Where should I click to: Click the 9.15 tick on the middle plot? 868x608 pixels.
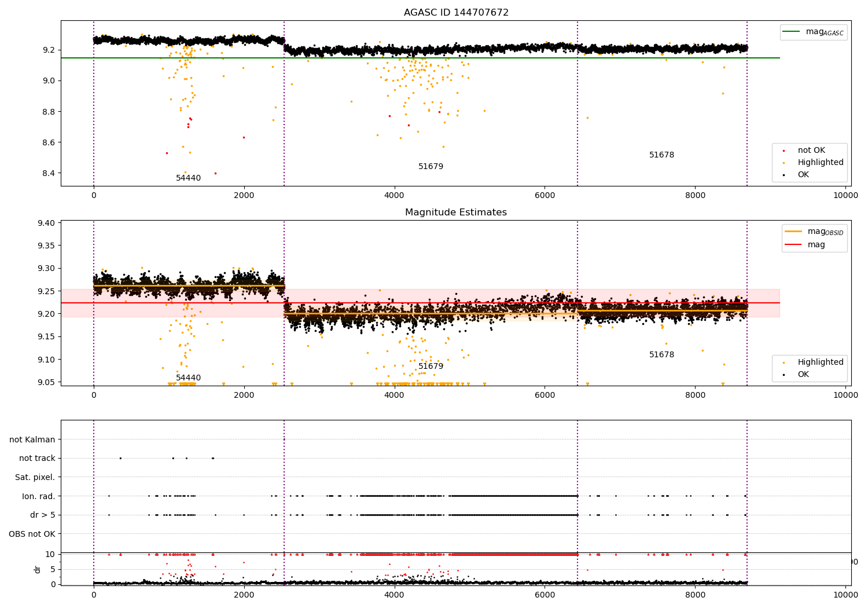pos(47,337)
